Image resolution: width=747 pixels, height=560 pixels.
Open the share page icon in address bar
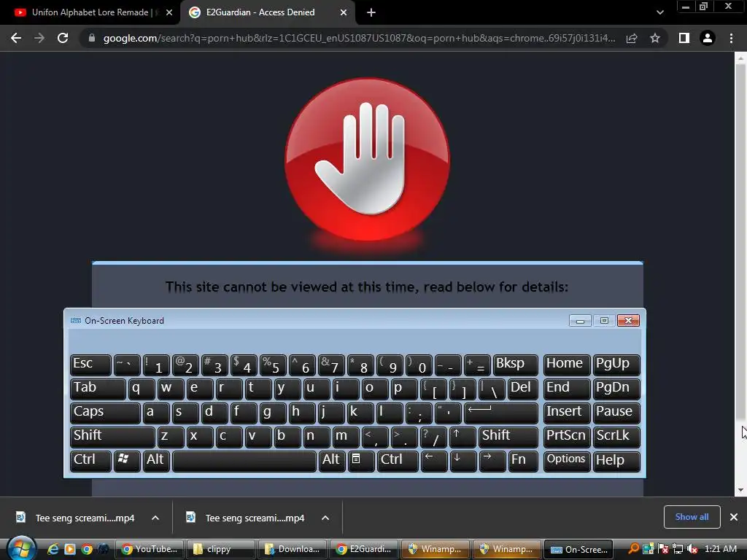632,38
